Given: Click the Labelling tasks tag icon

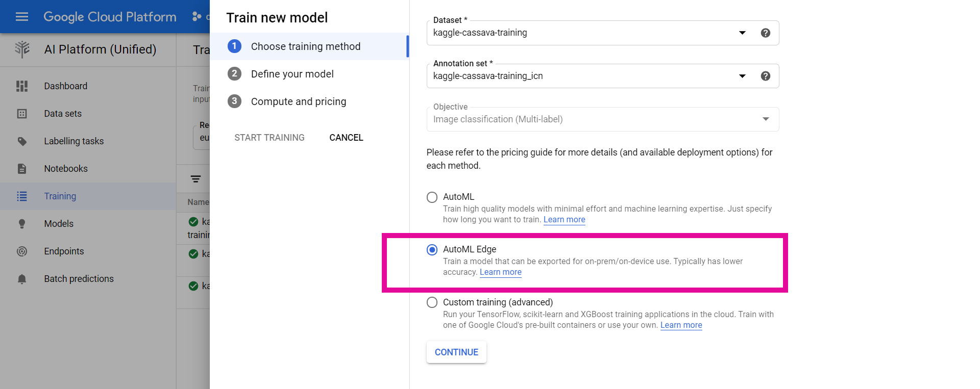Looking at the screenshot, I should (x=22, y=141).
